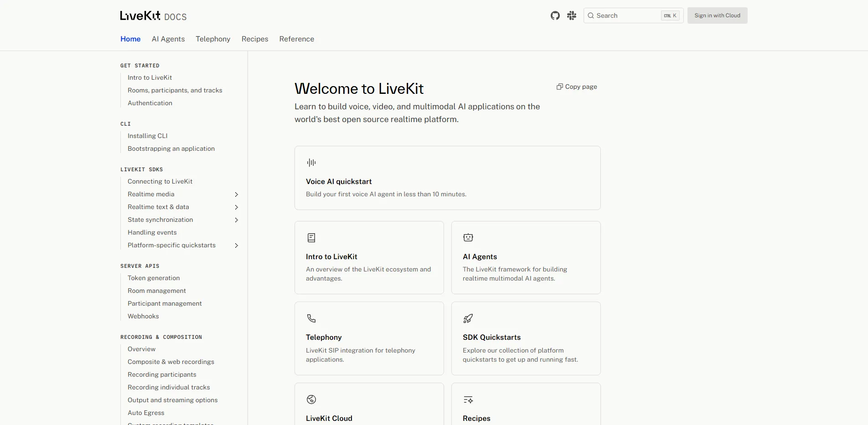Expand the Realtime media section
The width and height of the screenshot is (868, 425).
point(236,195)
